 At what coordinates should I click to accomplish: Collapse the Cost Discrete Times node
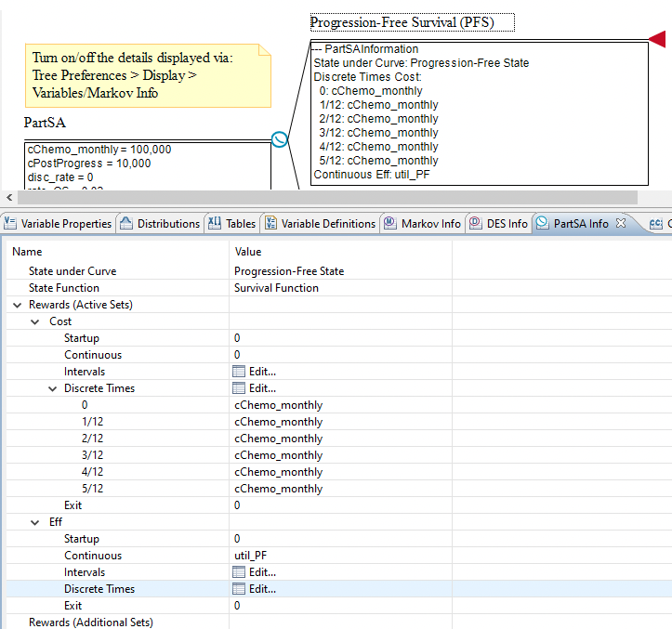point(53,388)
